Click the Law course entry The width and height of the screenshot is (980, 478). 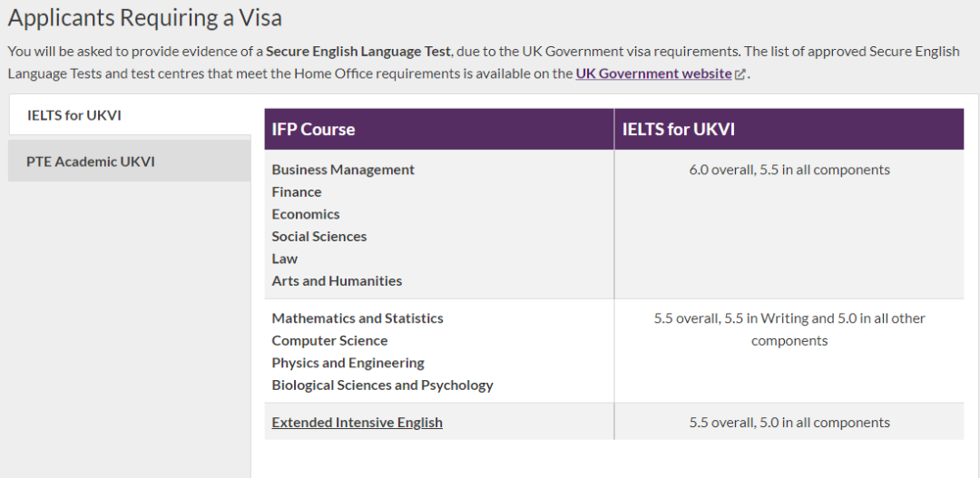point(284,259)
